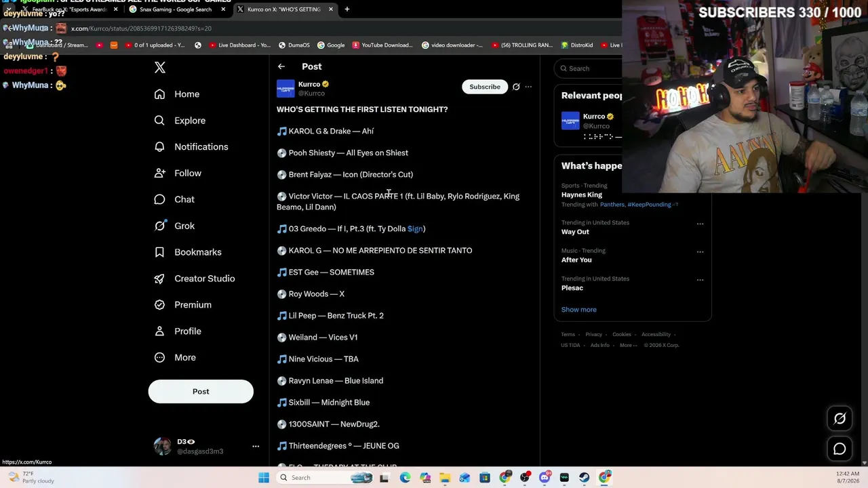Open the Terms footer link

[x=568, y=334]
